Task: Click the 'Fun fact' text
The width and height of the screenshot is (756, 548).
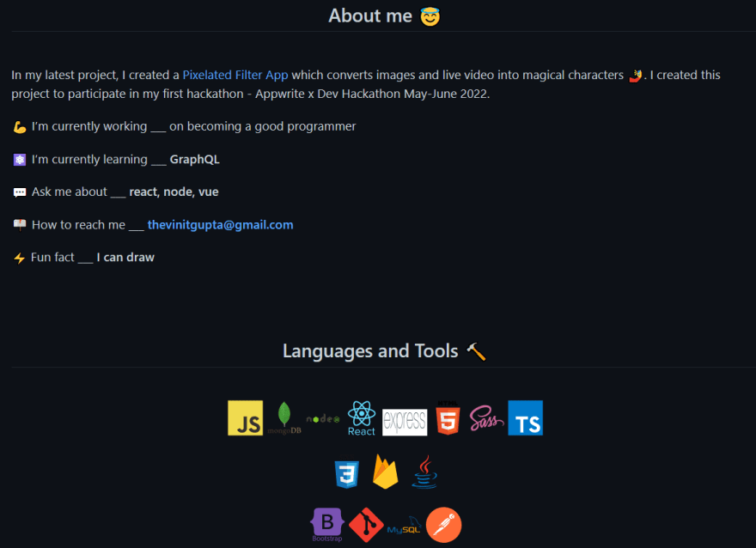Action: coord(52,257)
